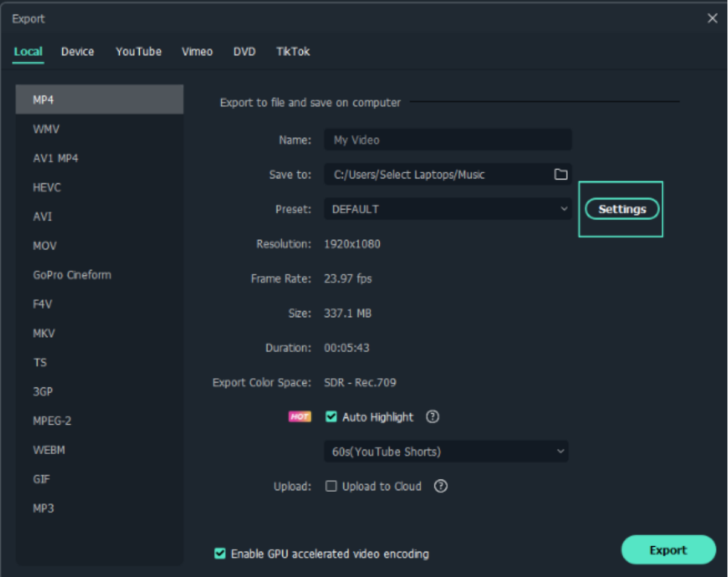Open the Vimeo export tab
This screenshot has width=728, height=577.
pos(197,51)
